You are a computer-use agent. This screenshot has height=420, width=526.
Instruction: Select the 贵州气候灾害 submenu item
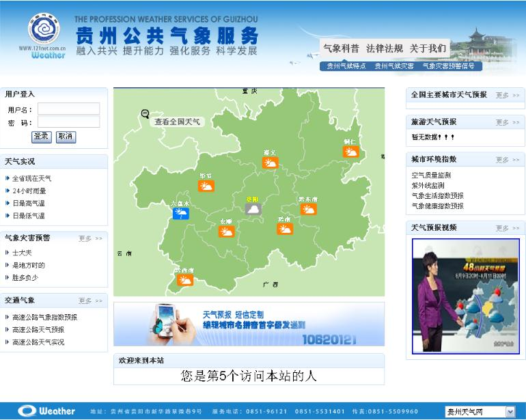[x=394, y=66]
